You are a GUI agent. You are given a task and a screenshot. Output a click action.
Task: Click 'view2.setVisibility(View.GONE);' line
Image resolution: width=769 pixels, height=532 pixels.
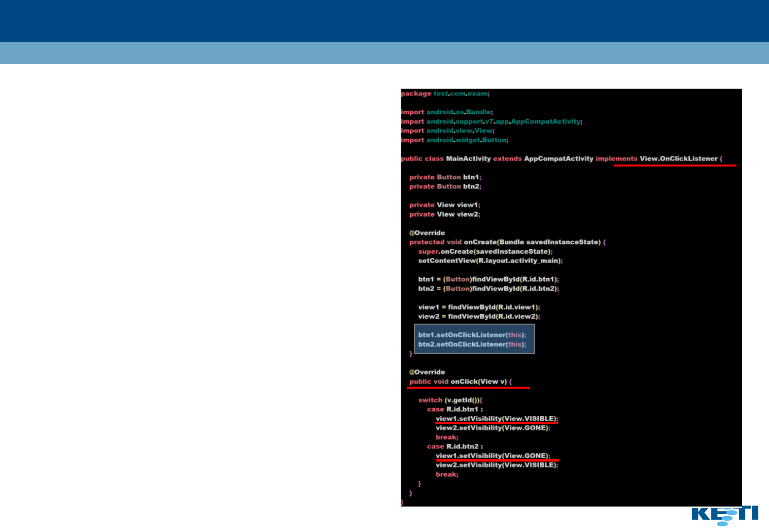[x=493, y=428]
